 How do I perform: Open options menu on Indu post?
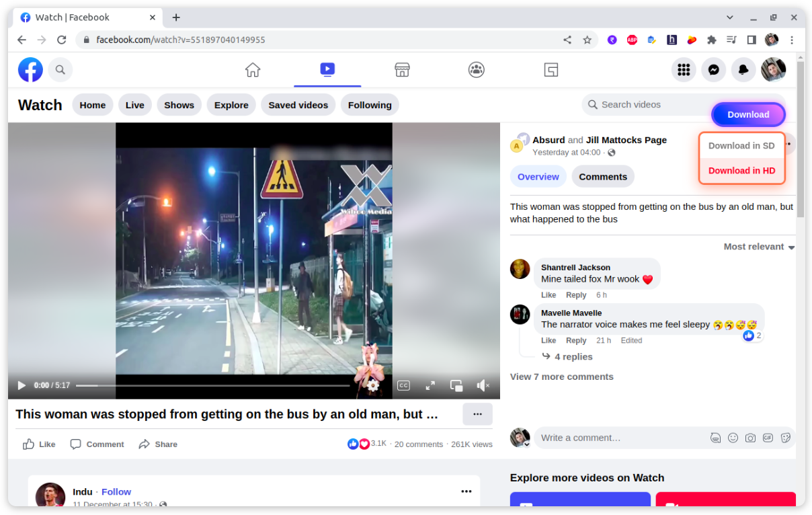[466, 491]
